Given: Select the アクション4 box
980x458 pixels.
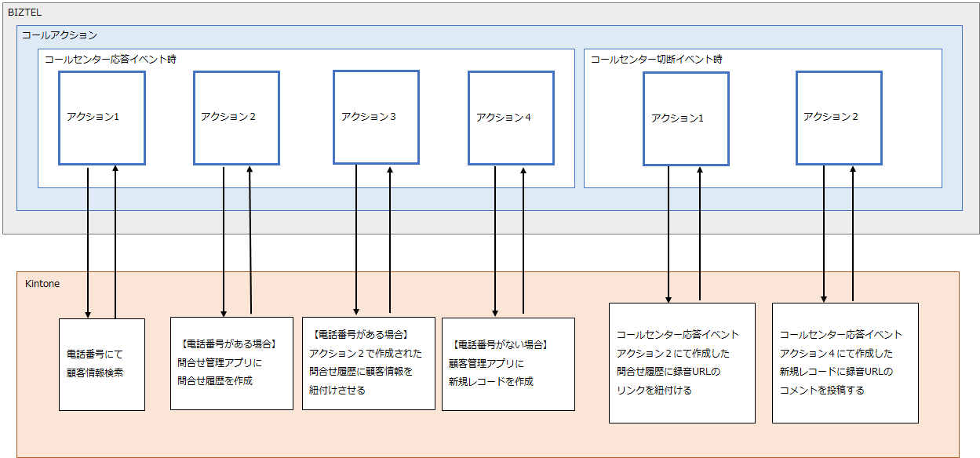Looking at the screenshot, I should pos(511,118).
